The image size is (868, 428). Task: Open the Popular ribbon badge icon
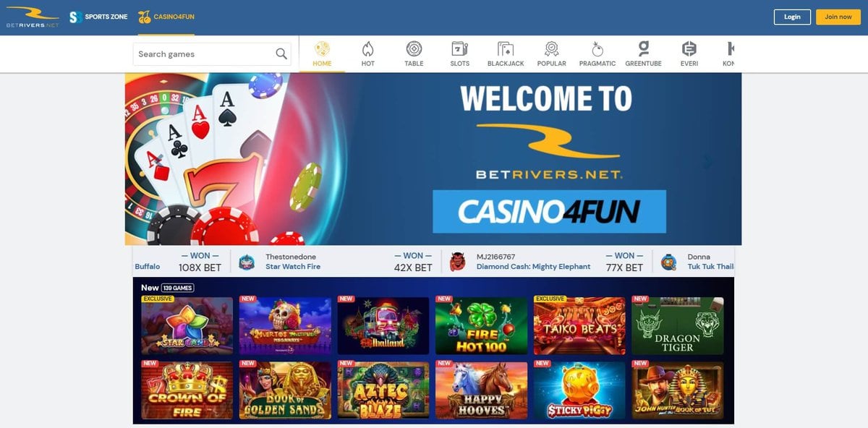pos(551,49)
